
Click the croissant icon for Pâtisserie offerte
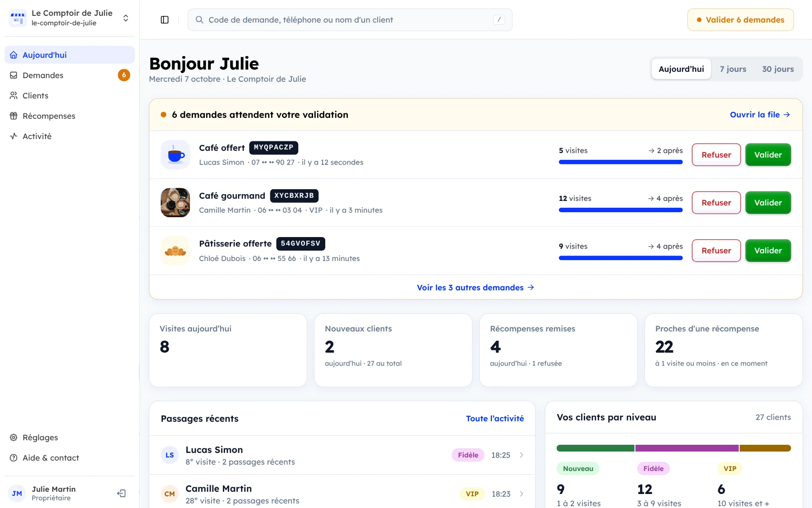pos(175,251)
